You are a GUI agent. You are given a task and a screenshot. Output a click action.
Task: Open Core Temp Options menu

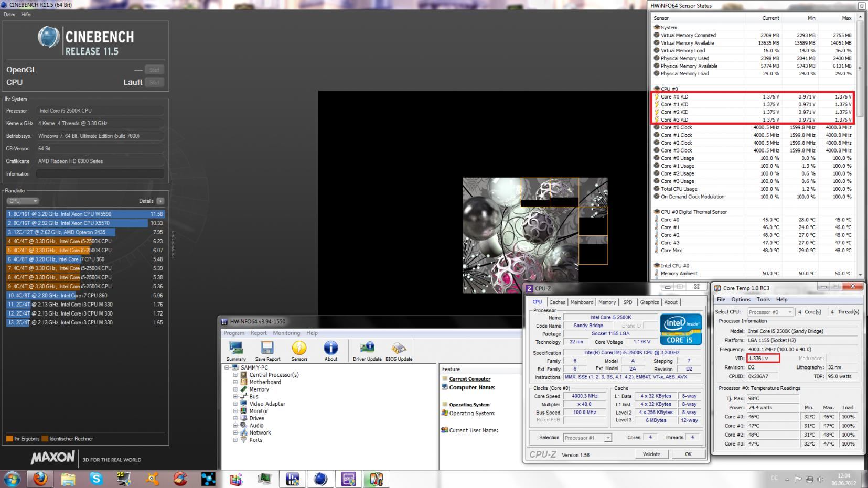741,299
